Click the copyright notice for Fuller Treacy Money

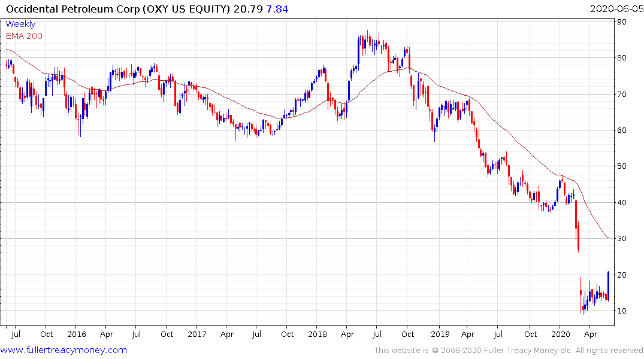click(x=509, y=351)
